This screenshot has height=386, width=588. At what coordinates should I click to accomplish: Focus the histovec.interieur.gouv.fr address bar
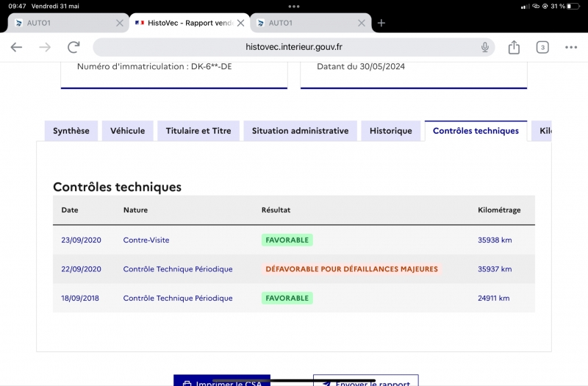pos(293,47)
